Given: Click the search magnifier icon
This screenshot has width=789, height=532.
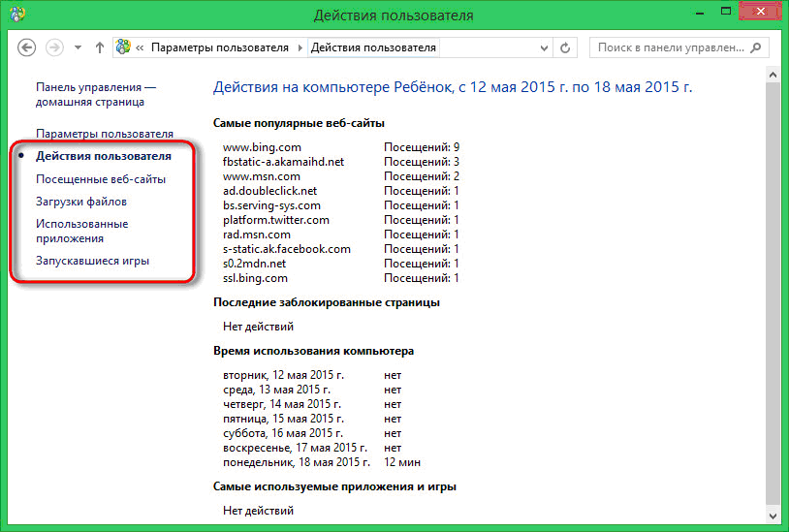Looking at the screenshot, I should pyautogui.click(x=756, y=47).
